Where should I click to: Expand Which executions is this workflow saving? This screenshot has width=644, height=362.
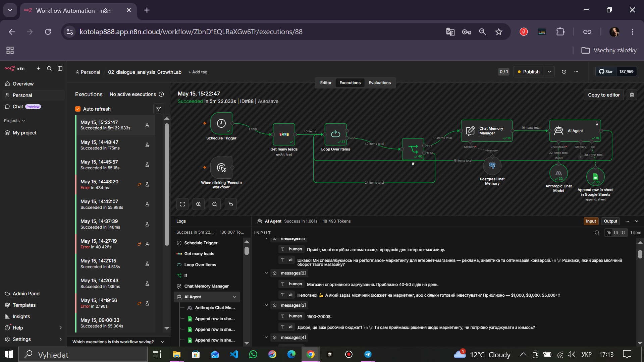(x=163, y=342)
